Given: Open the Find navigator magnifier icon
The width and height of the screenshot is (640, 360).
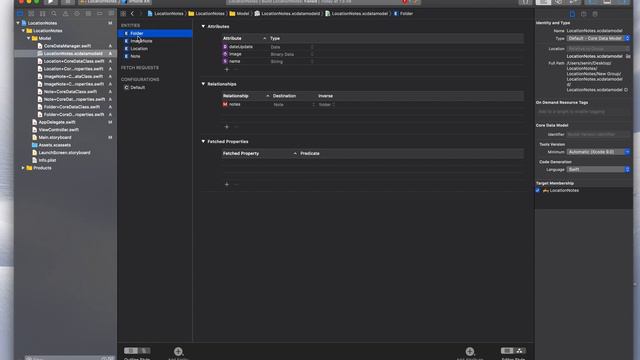Looking at the screenshot, I should (x=54, y=13).
